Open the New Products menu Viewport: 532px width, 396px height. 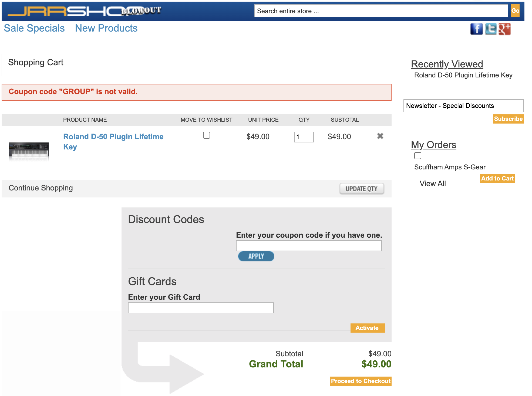coord(106,28)
